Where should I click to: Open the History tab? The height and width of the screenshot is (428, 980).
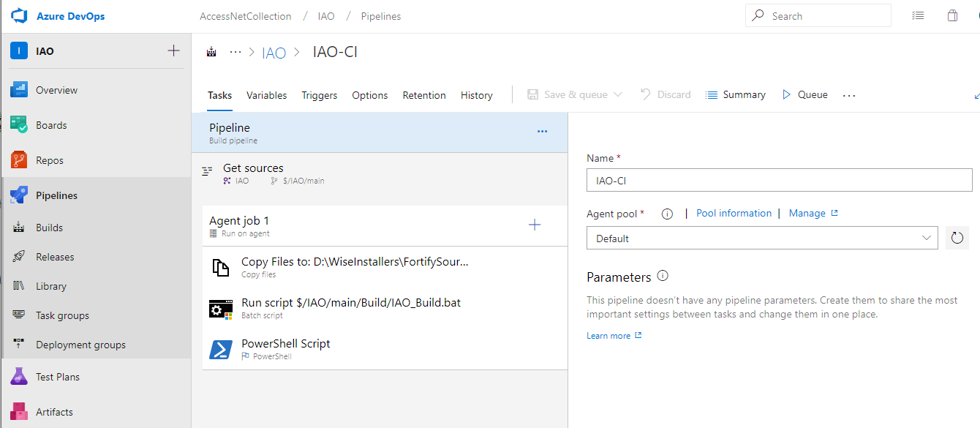click(477, 95)
